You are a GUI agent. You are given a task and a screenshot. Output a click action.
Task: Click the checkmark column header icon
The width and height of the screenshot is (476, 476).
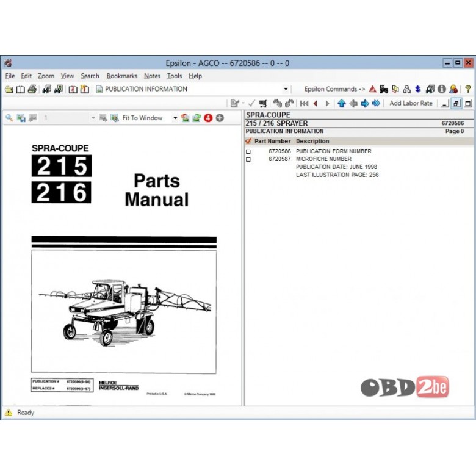click(x=248, y=141)
